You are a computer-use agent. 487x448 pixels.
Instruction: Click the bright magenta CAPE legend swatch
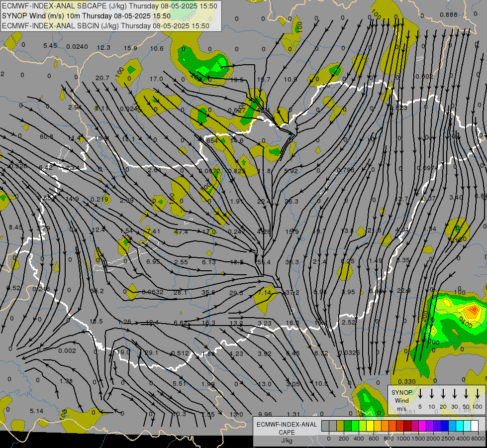422,426
